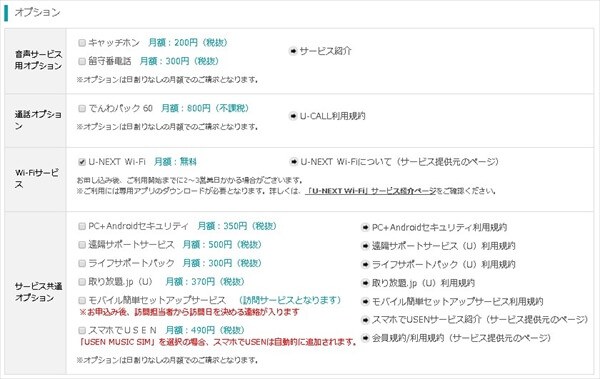Image resolution: width=600 pixels, height=379 pixels.
Task: Open 取り放題.jp（U）利用規約 link
Action: click(x=423, y=283)
